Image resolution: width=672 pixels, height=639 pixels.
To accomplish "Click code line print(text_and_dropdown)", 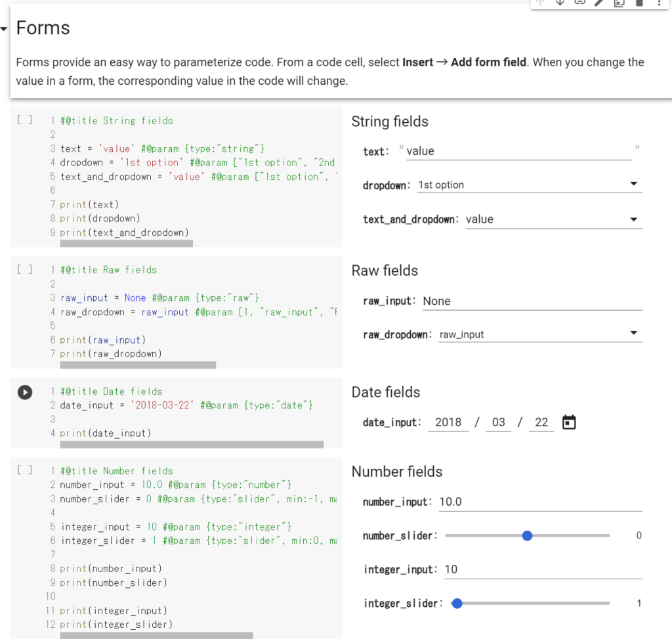I will click(x=124, y=232).
